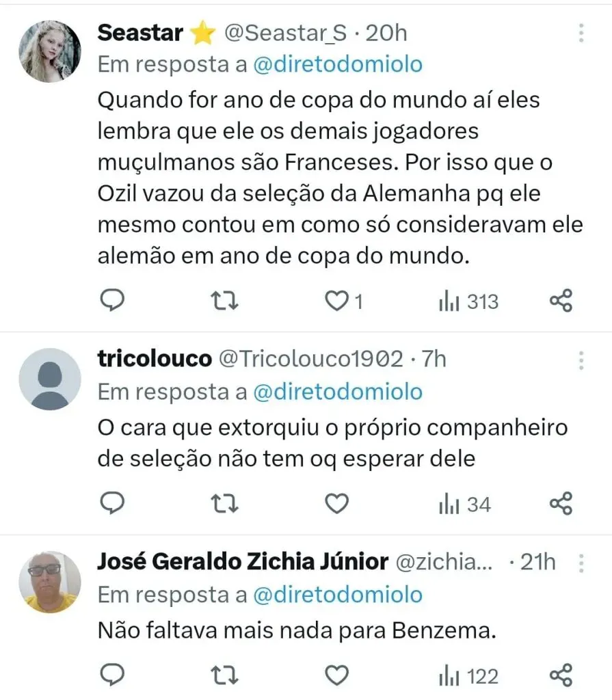Reply to José Geraldo's Benzema tweet

pyautogui.click(x=111, y=675)
